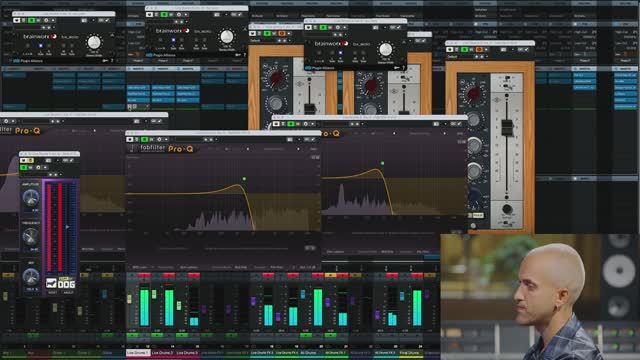Open the gear settings in second bx_solo window
This screenshot has height=360, width=640.
[x=179, y=15]
